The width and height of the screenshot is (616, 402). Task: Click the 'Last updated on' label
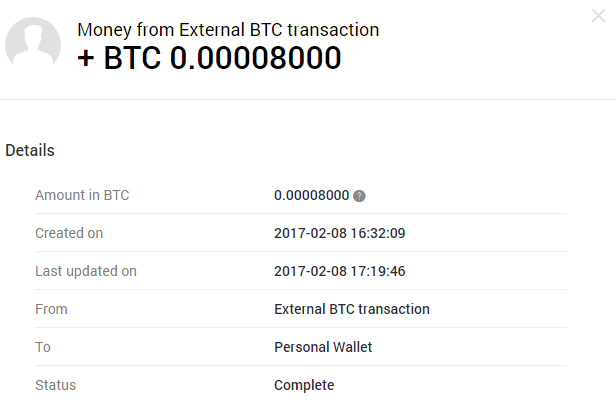click(x=86, y=271)
